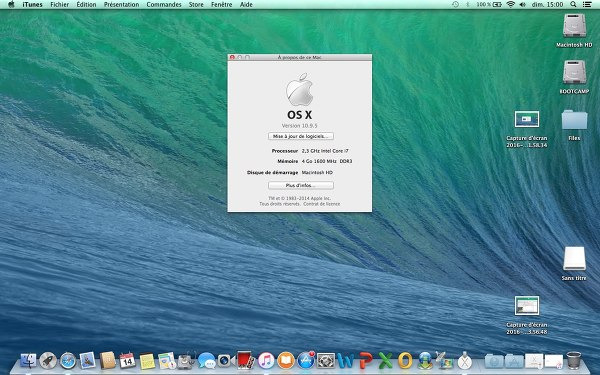Open iBooks orange icon in Dock

pyautogui.click(x=286, y=360)
